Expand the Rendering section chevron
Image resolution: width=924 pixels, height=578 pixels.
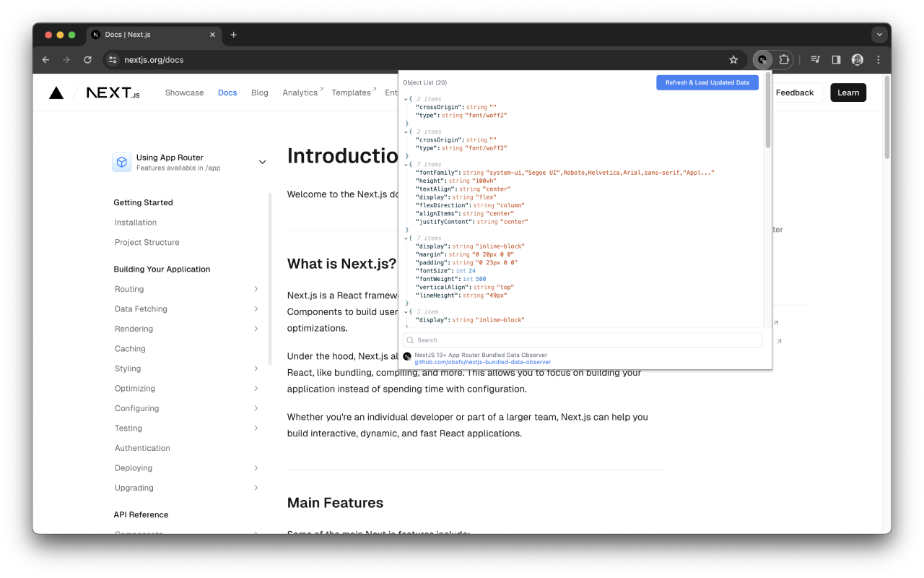coord(256,329)
